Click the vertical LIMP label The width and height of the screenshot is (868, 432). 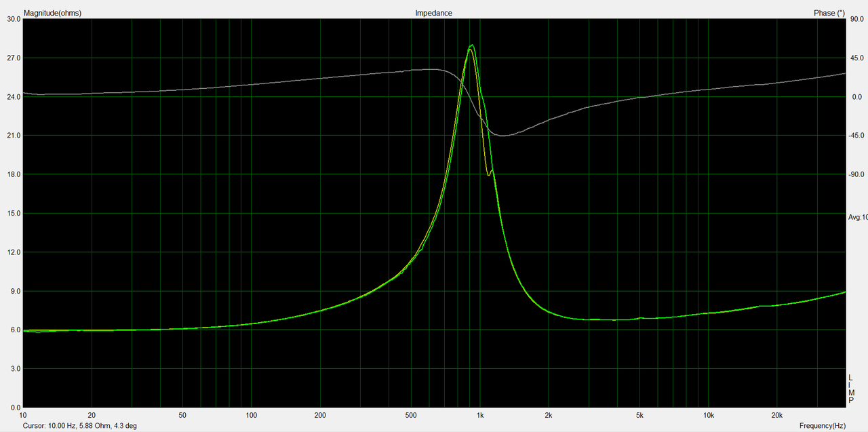click(851, 390)
